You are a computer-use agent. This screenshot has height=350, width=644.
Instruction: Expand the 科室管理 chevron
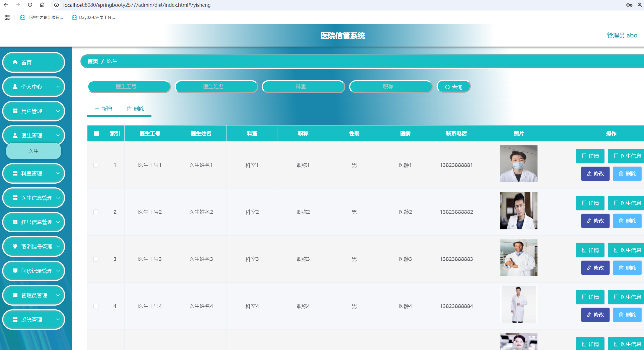point(58,173)
